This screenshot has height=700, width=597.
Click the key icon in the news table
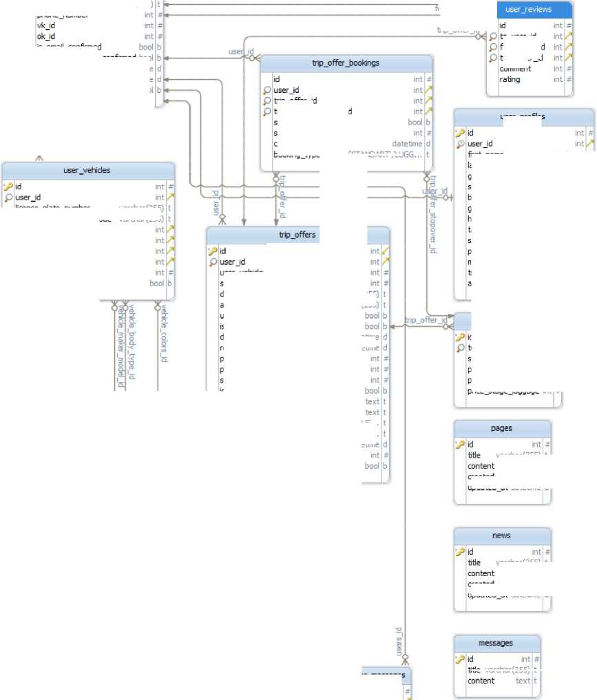click(460, 552)
